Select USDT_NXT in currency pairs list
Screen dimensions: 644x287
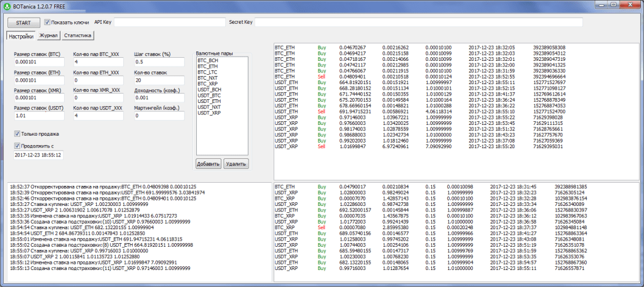222,107
